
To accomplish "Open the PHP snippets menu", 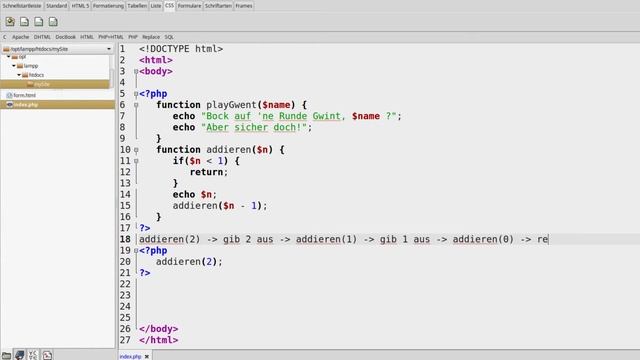I will click(x=133, y=37).
